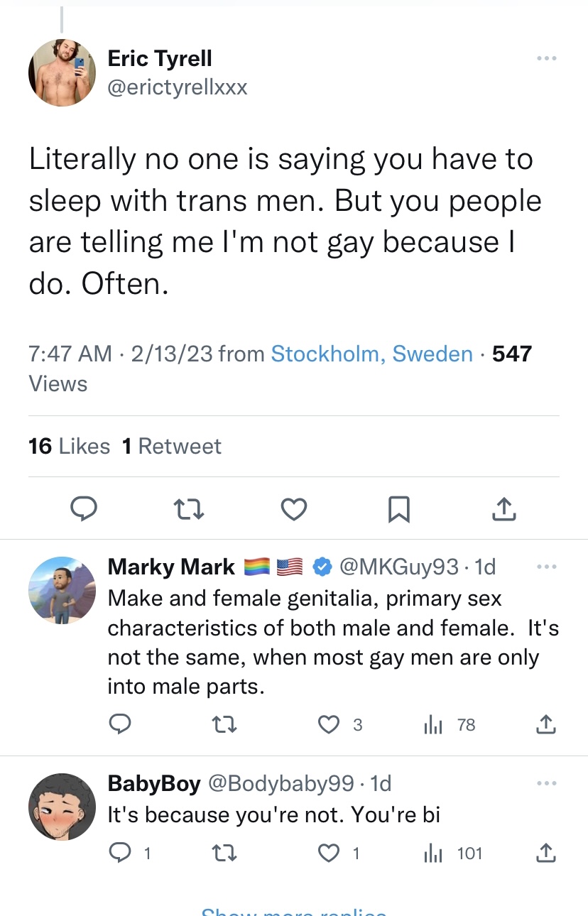The image size is (588, 916).
Task: View analytics of Marky Mark's reply
Action: pos(432,724)
